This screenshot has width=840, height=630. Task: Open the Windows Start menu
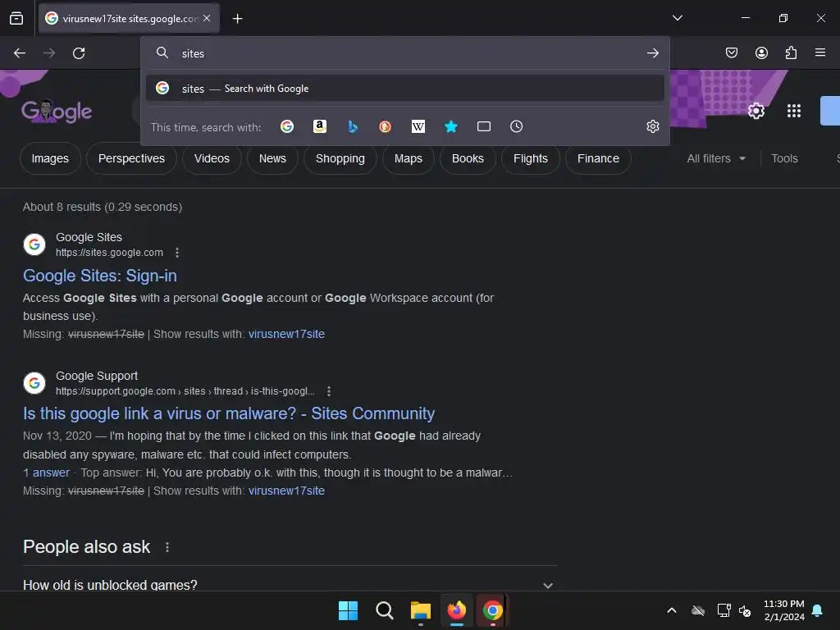pyautogui.click(x=348, y=610)
